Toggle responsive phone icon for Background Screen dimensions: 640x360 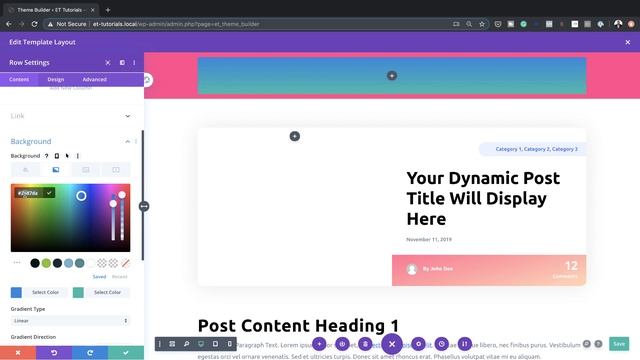57,156
